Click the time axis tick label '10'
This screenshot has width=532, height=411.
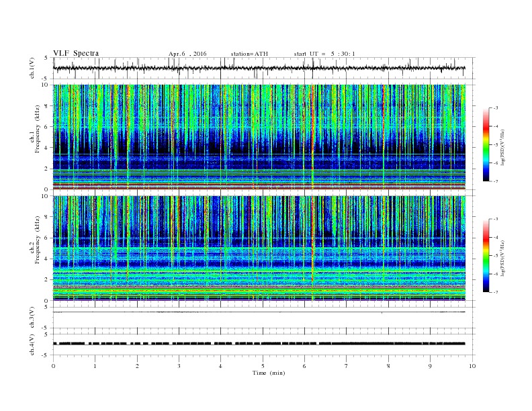[x=472, y=366]
